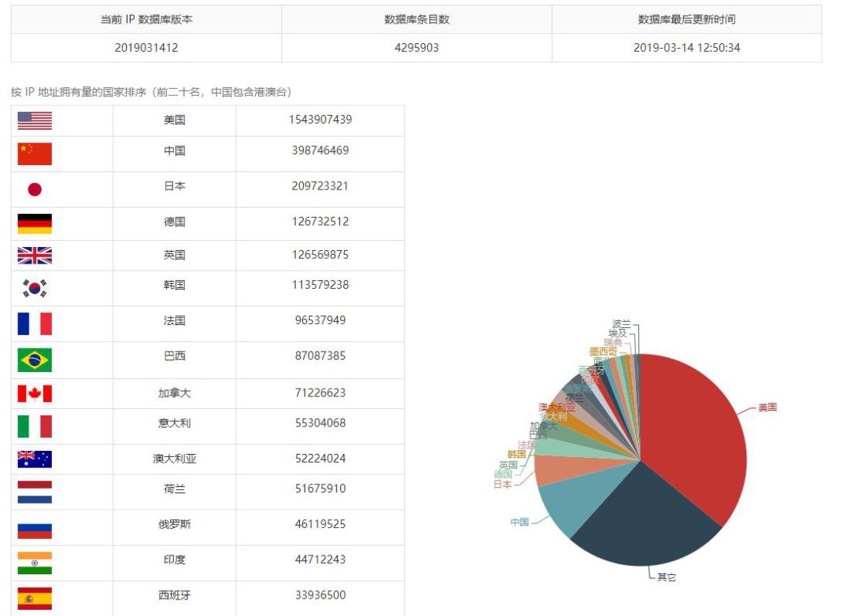The image size is (850, 616).
Task: Click the 德国 name cell in the table
Action: (x=175, y=222)
